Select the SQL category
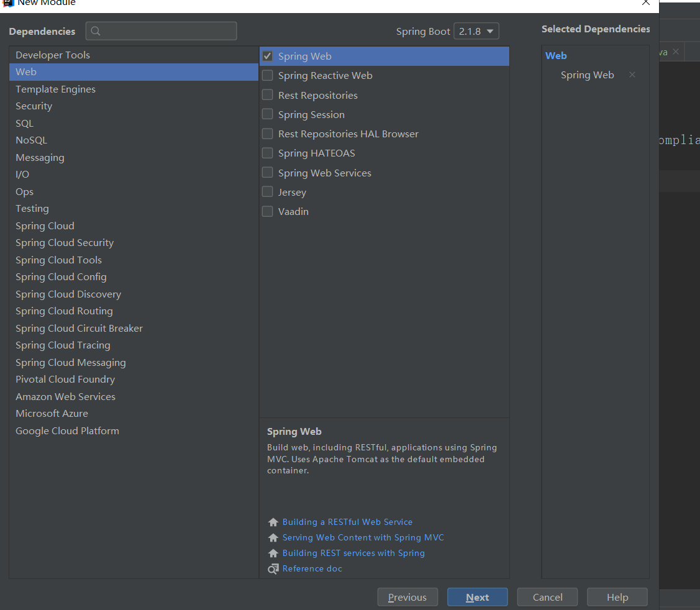 click(134, 123)
